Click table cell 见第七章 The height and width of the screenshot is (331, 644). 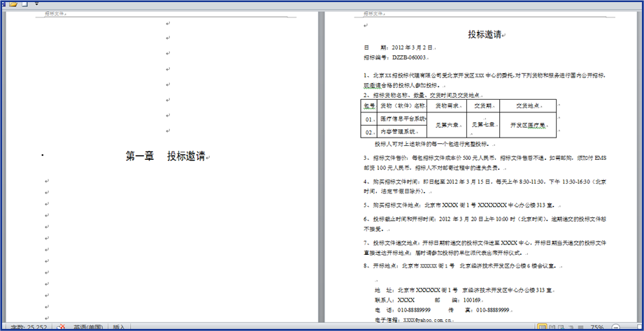(483, 125)
